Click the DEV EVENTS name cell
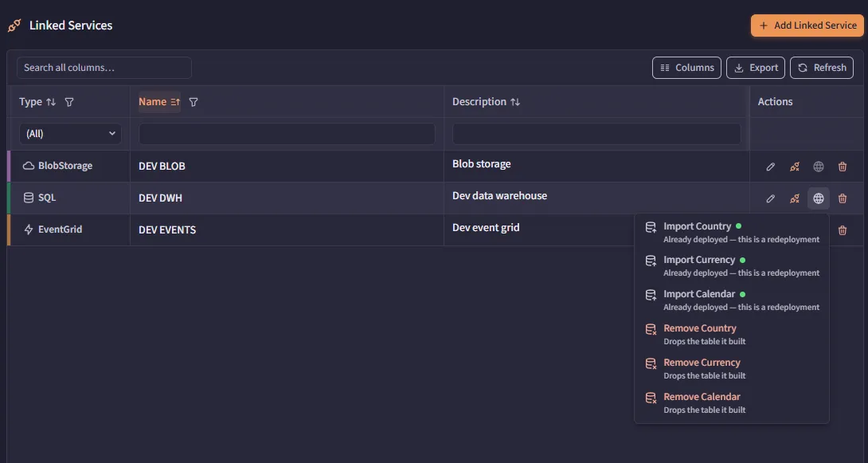The width and height of the screenshot is (868, 463). [x=287, y=230]
